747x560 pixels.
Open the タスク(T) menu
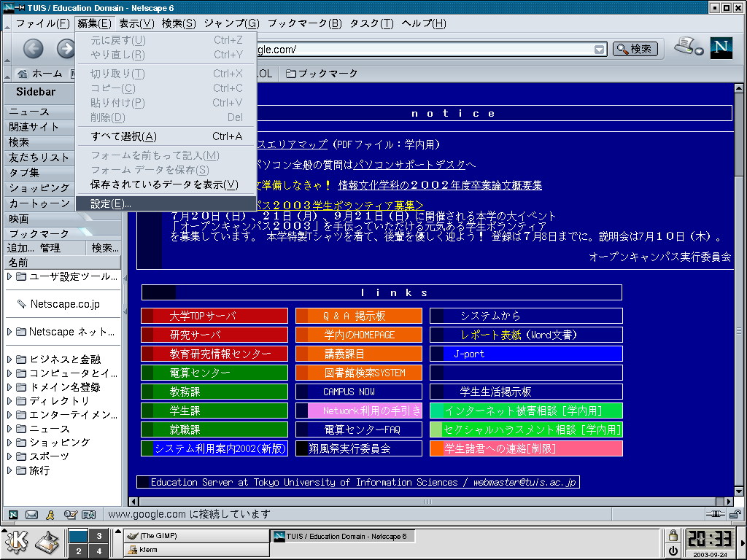371,23
